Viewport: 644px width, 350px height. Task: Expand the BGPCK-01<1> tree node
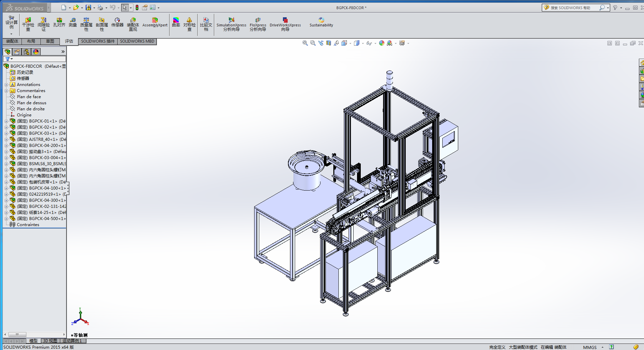[x=6, y=121]
